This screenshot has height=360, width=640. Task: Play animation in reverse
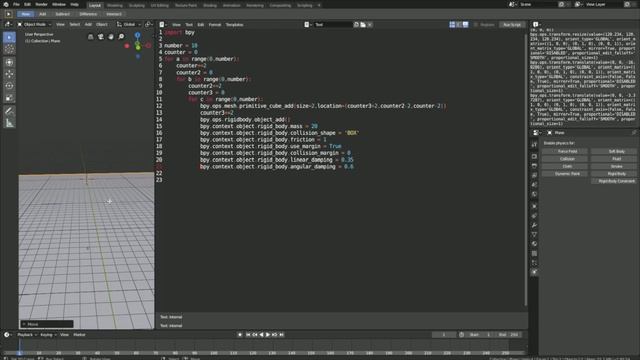coord(261,335)
